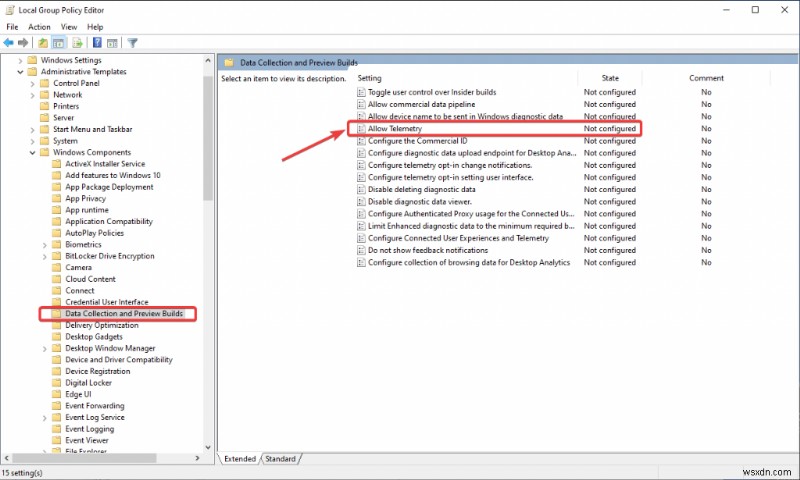This screenshot has height=480, width=800.
Task: Toggle the Show/Hide Console Tree icon
Action: click(x=59, y=43)
